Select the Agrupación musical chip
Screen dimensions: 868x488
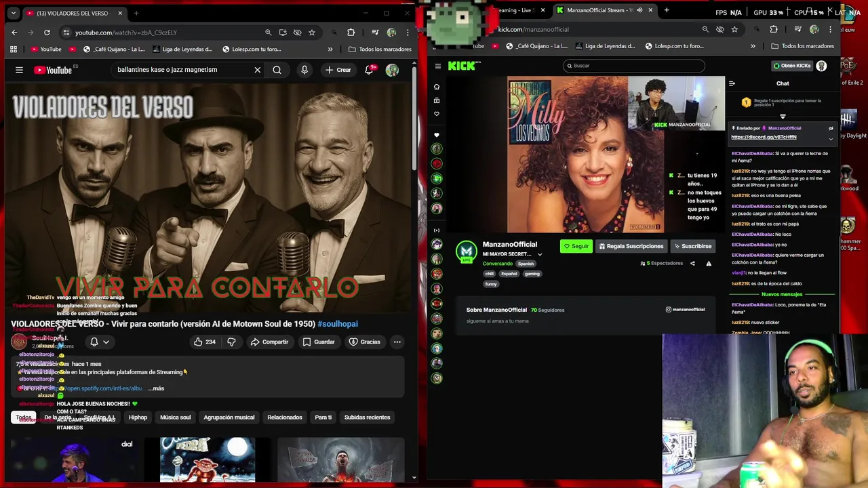point(229,418)
